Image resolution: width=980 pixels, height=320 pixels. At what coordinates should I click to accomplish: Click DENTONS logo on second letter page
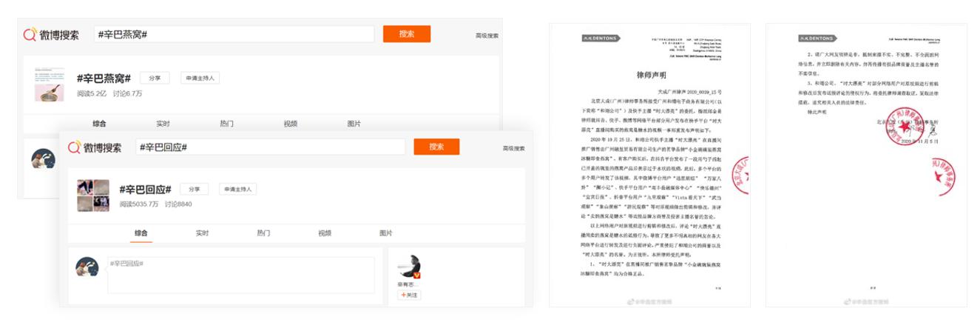pyautogui.click(x=816, y=39)
